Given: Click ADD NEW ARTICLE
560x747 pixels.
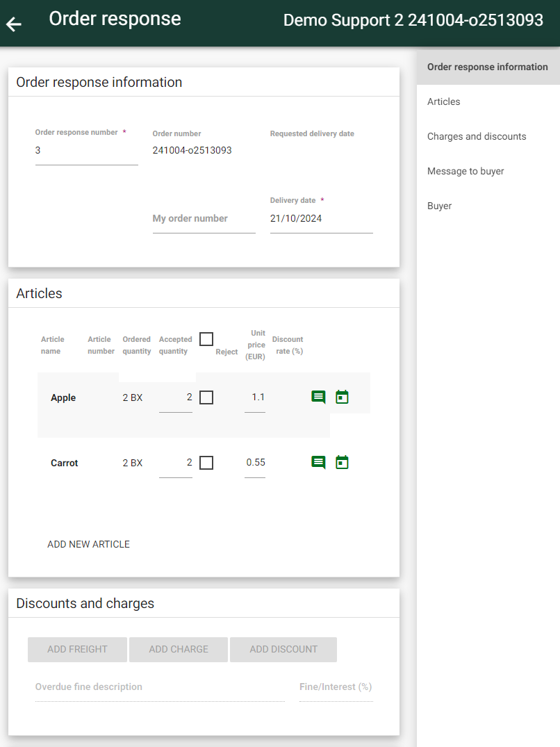Looking at the screenshot, I should pyautogui.click(x=88, y=544).
